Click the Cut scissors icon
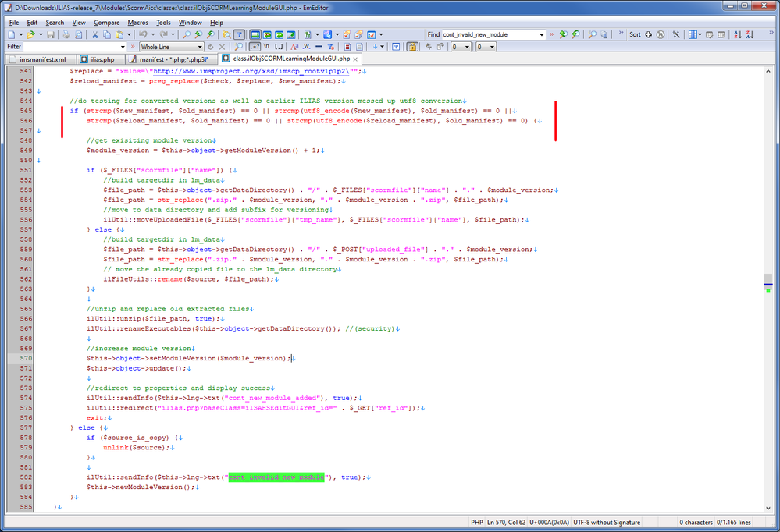Image resolution: width=780 pixels, height=532 pixels. [x=96, y=35]
